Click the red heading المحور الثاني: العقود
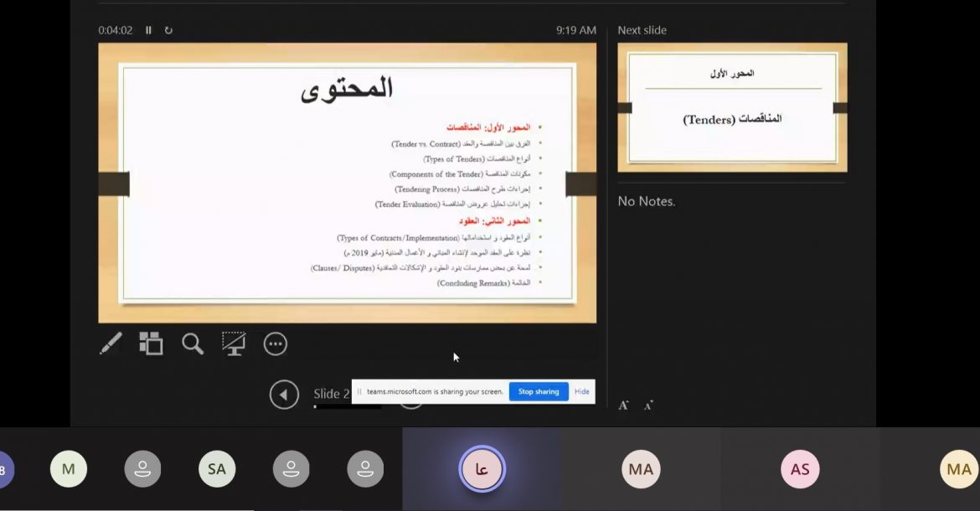The height and width of the screenshot is (511, 980). 494,221
